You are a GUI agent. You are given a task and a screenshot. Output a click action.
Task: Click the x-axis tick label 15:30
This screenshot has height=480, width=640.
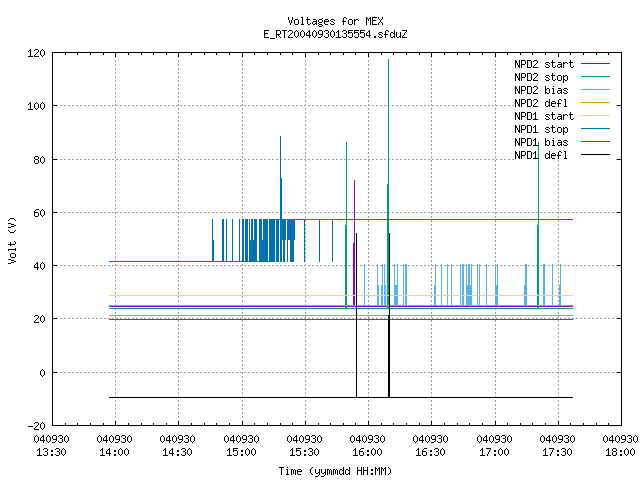[304, 453]
